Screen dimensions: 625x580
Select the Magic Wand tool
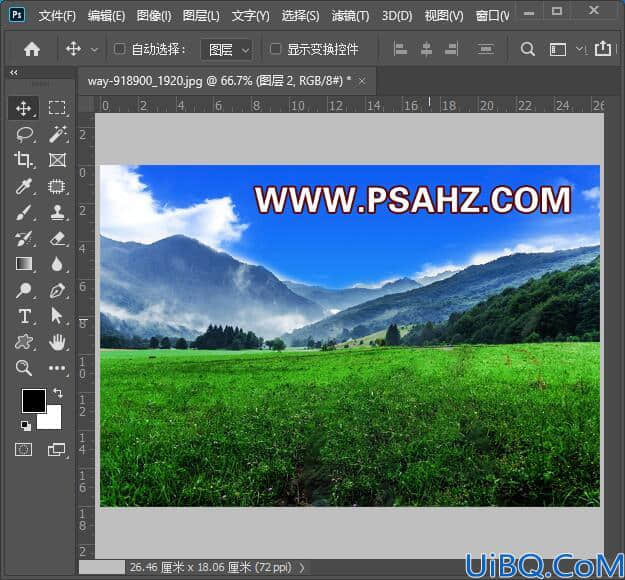point(57,134)
